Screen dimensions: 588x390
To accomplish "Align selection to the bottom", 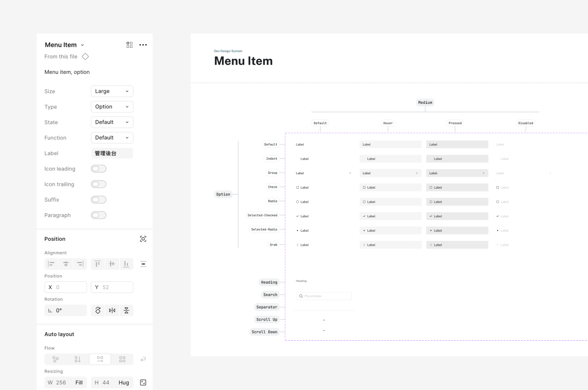I will coord(126,264).
